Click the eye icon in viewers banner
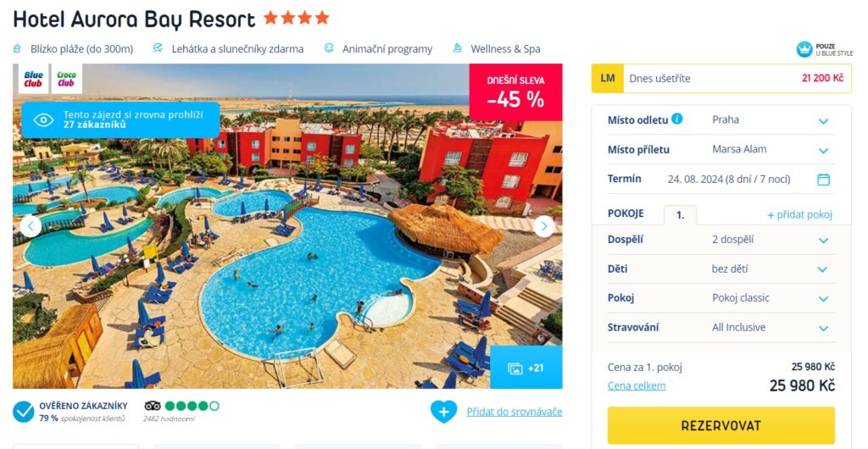868x449 pixels. coord(44,120)
